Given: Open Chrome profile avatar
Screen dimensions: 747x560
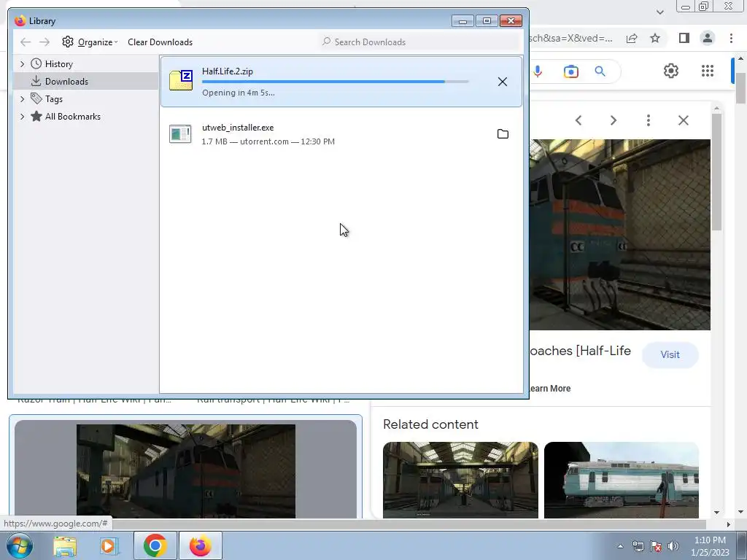Looking at the screenshot, I should pyautogui.click(x=708, y=38).
